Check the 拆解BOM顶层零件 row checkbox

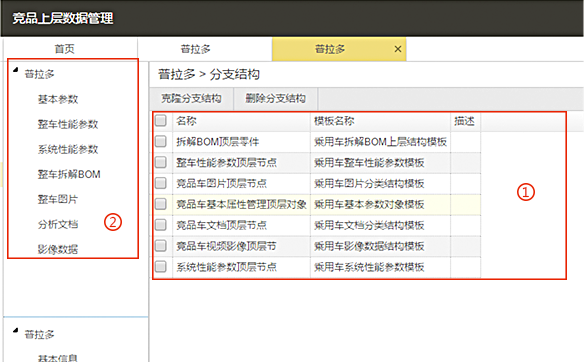click(x=161, y=141)
